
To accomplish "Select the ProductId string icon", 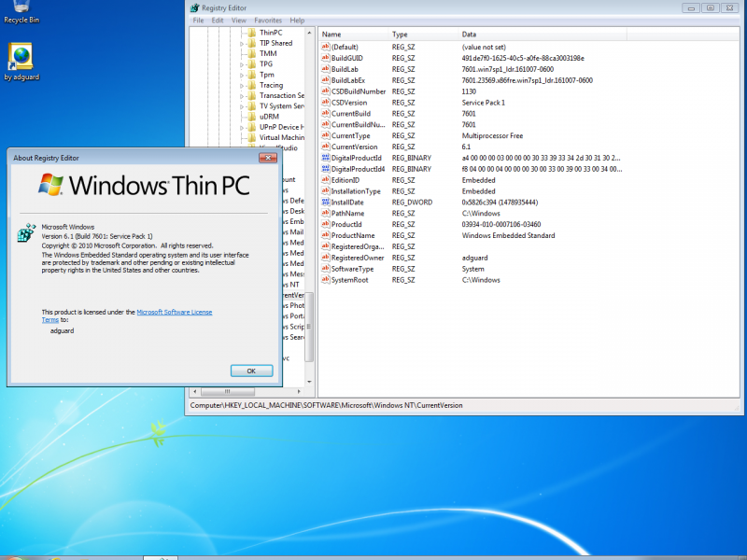I will [325, 224].
